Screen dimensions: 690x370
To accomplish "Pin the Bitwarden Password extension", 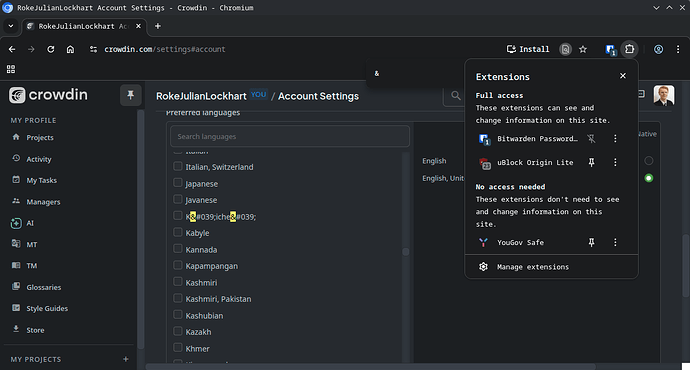I will (x=591, y=139).
